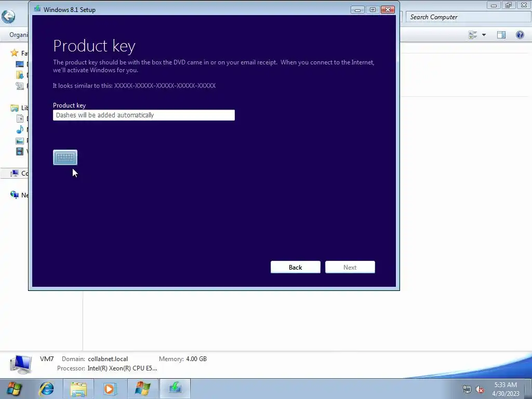Click the Windows flag taskbar icon
The image size is (532, 399).
(x=142, y=389)
